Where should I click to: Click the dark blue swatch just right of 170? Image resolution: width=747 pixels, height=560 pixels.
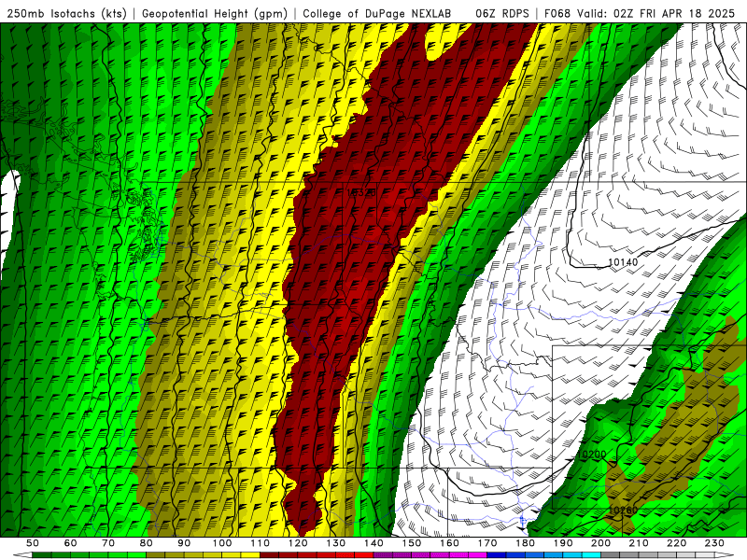coord(497,555)
